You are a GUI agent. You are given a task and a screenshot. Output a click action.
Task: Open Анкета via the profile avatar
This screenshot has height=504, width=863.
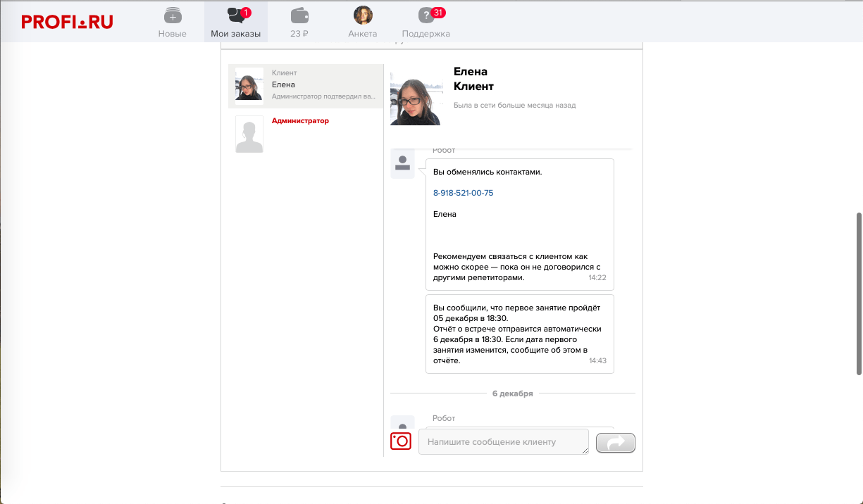pyautogui.click(x=363, y=15)
